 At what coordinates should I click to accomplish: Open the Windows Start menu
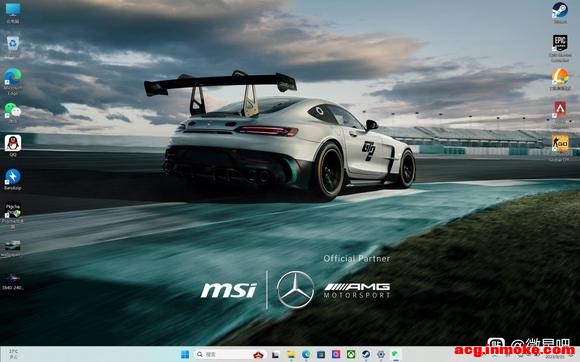pos(185,355)
